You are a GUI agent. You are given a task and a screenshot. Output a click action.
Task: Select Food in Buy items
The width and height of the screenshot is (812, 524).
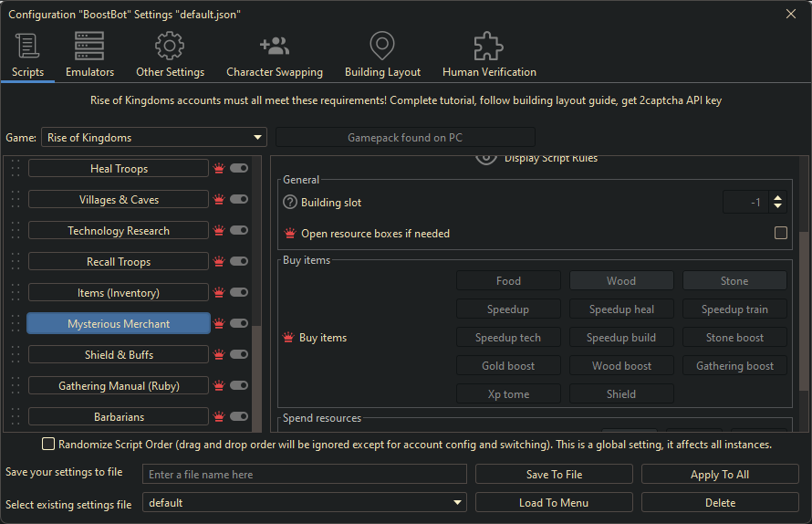(x=508, y=281)
